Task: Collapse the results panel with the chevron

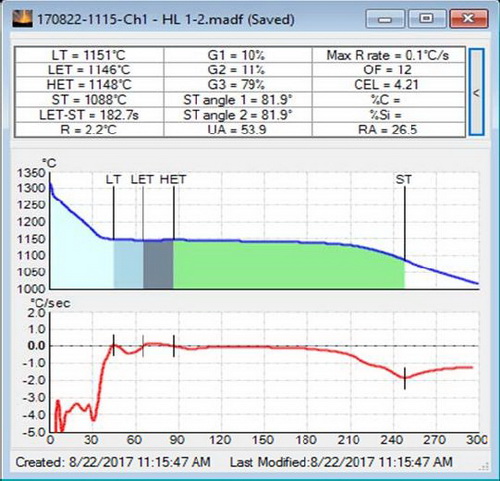Action: [476, 92]
